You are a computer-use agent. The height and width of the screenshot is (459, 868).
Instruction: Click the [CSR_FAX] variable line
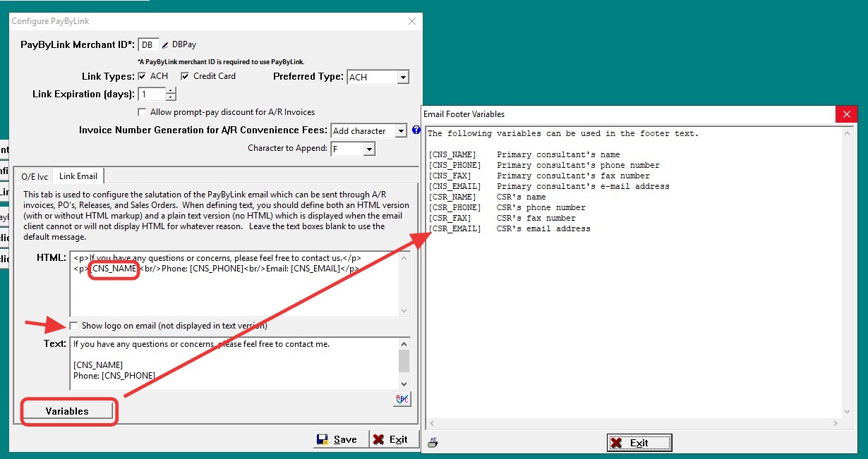point(501,218)
